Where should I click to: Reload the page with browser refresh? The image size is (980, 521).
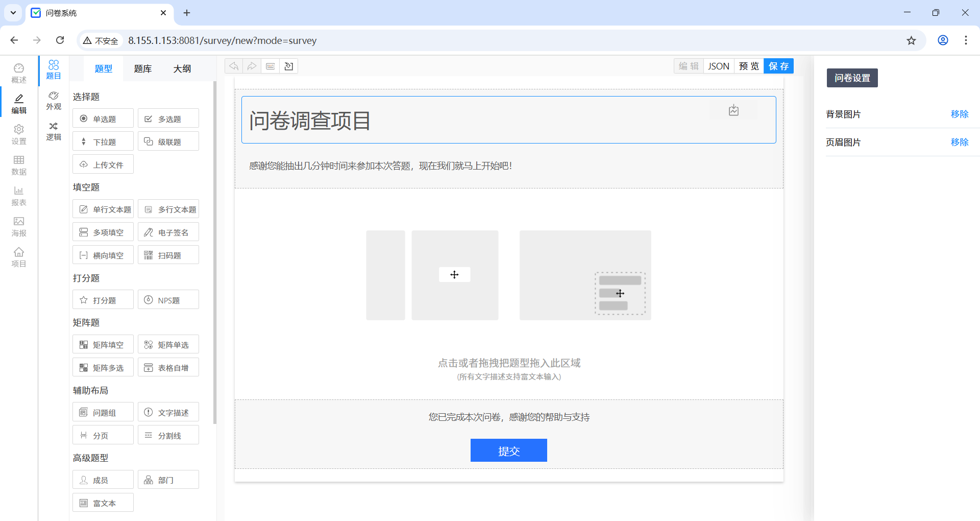(60, 40)
